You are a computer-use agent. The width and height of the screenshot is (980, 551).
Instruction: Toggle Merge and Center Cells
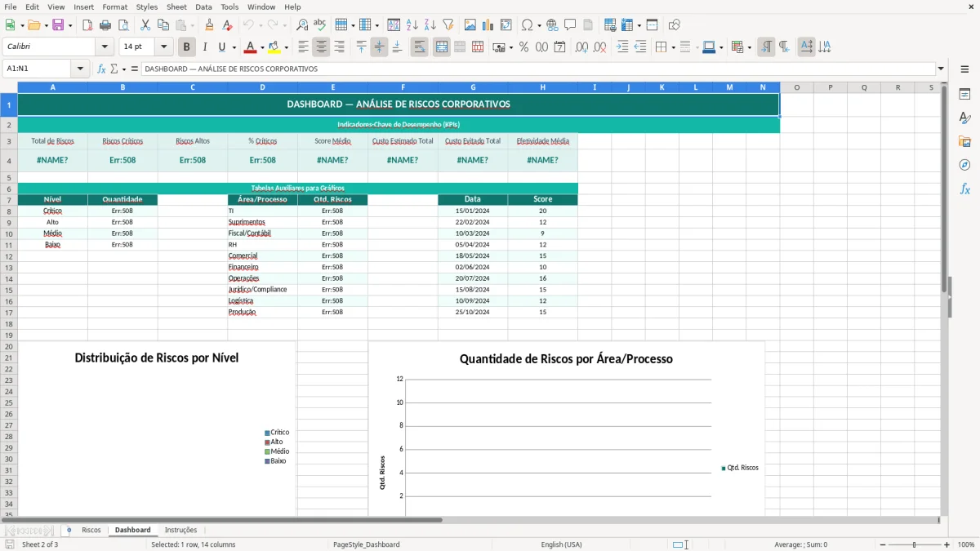441,47
